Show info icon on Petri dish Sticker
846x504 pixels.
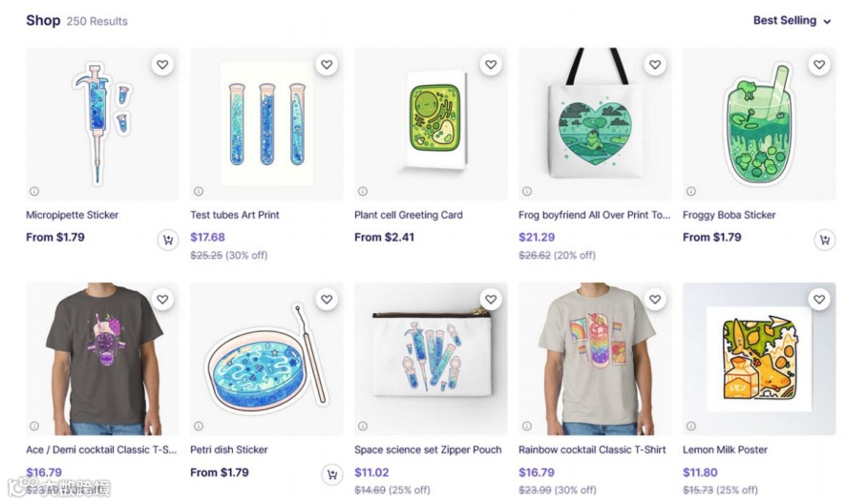click(x=199, y=426)
